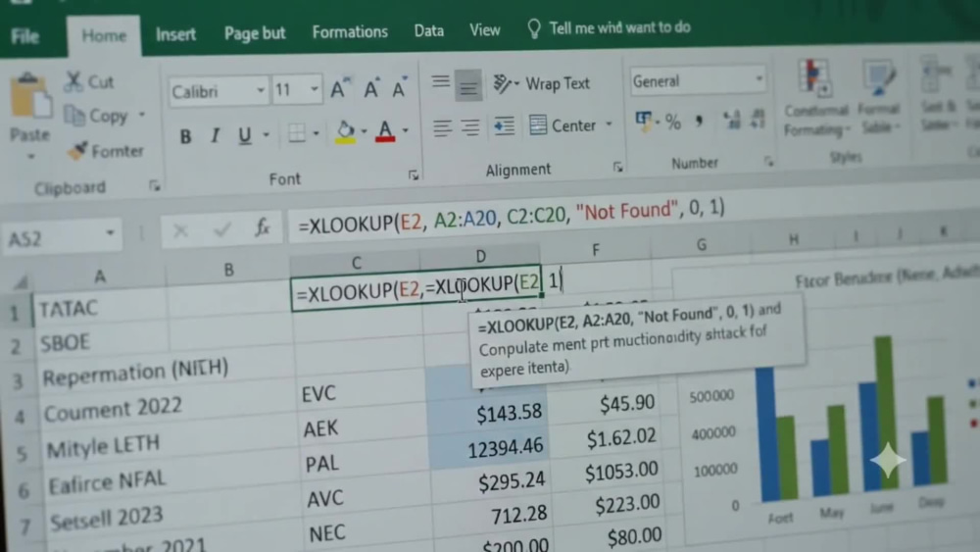Select top align icon
The width and height of the screenshot is (980, 552).
[x=441, y=82]
